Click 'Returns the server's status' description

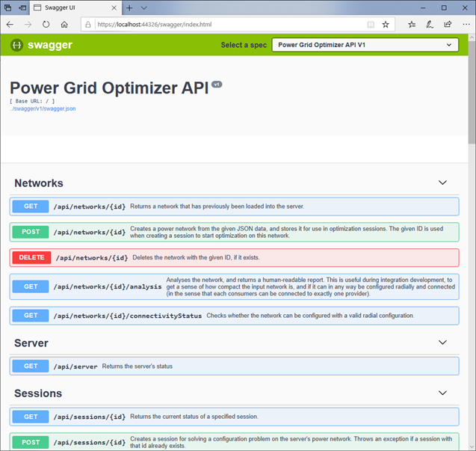[x=137, y=366]
